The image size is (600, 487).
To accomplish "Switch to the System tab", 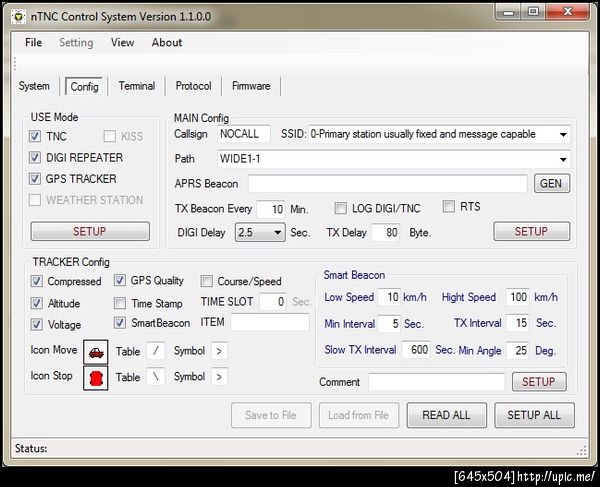I will click(x=34, y=86).
